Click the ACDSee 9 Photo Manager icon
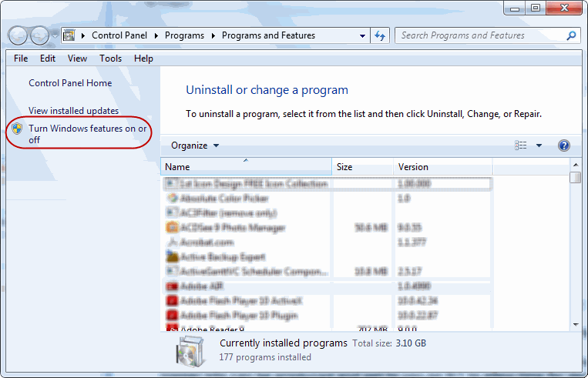Screen dimensions: 588x378 pyautogui.click(x=173, y=228)
